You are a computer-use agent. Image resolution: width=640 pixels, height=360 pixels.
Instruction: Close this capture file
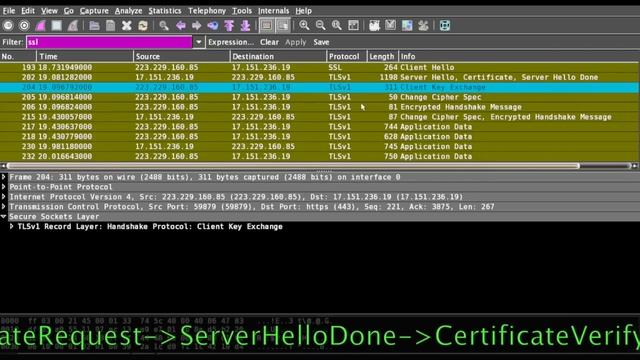pyautogui.click(x=127, y=26)
